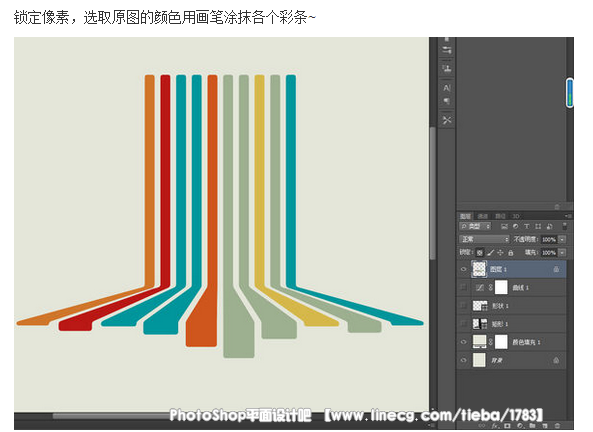Select the 曲线 1 curves adjustment icon
This screenshot has width=593, height=432.
click(x=480, y=287)
